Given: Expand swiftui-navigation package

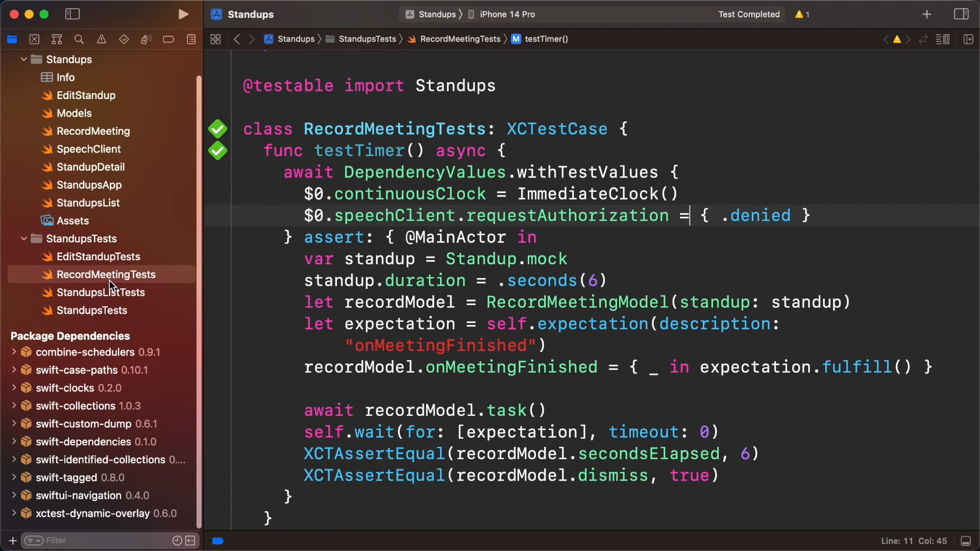Looking at the screenshot, I should click(14, 494).
